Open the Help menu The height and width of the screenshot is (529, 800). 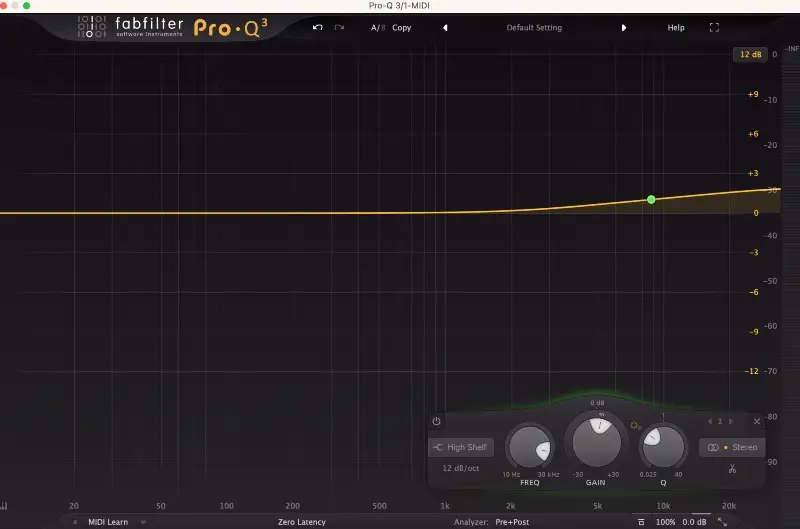coord(676,28)
